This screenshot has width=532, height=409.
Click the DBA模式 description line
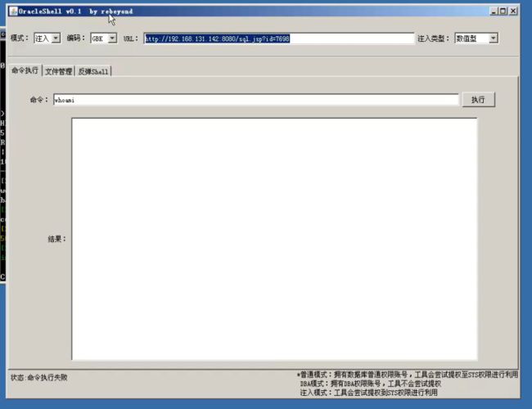tap(371, 384)
